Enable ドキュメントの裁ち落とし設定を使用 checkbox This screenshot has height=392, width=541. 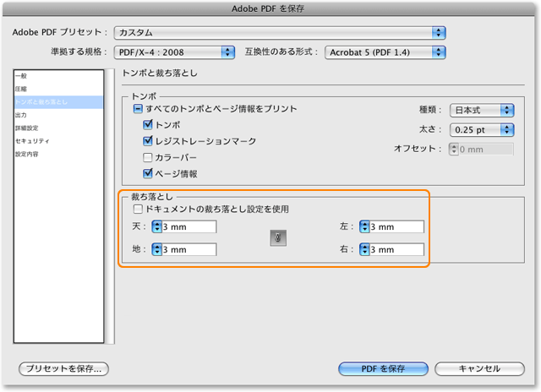coord(139,209)
